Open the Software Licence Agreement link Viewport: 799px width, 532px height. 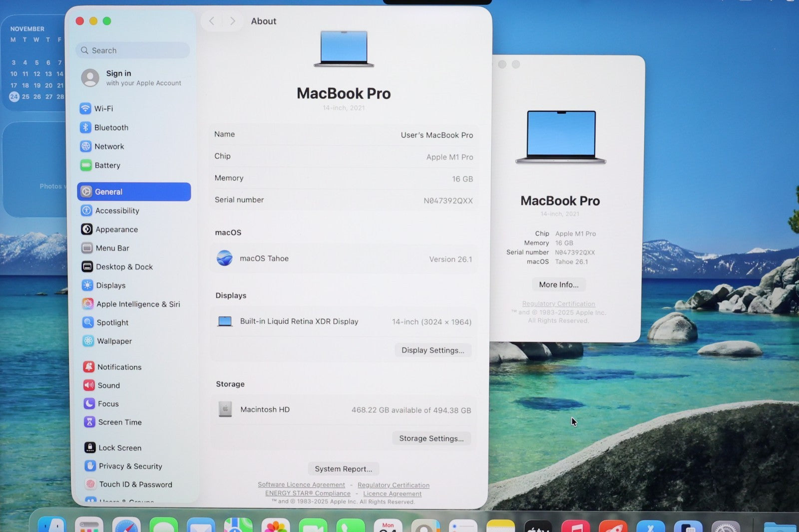coord(301,485)
